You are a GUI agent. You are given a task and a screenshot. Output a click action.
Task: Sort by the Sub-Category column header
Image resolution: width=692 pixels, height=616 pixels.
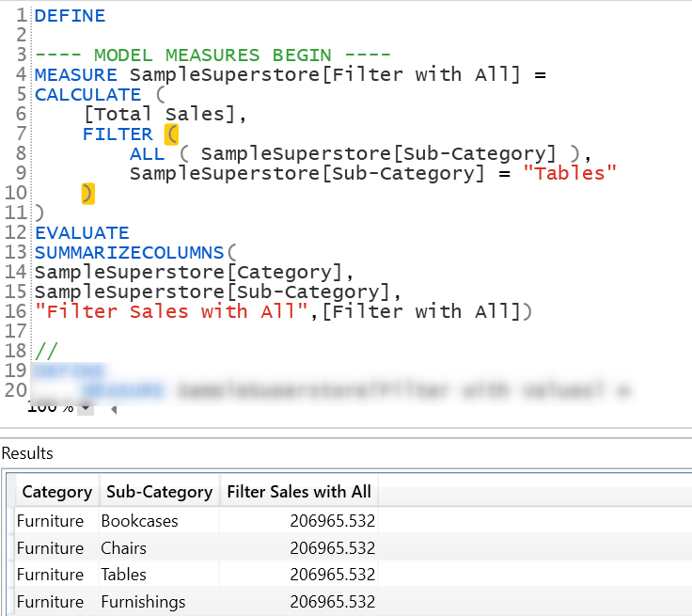pos(159,492)
